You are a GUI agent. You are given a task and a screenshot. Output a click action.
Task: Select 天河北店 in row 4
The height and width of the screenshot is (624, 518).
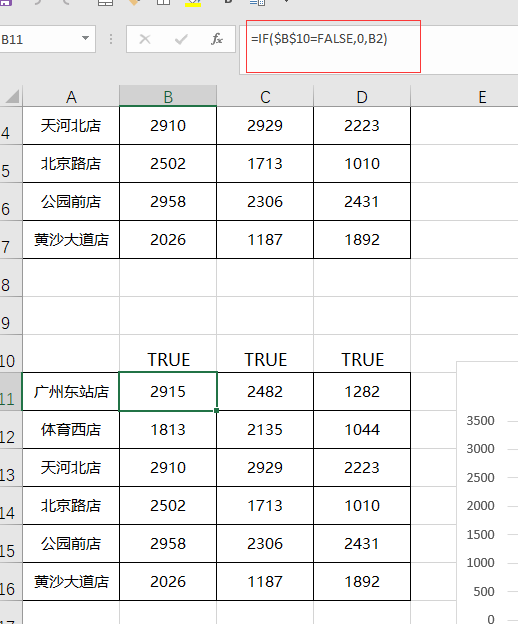click(x=71, y=126)
